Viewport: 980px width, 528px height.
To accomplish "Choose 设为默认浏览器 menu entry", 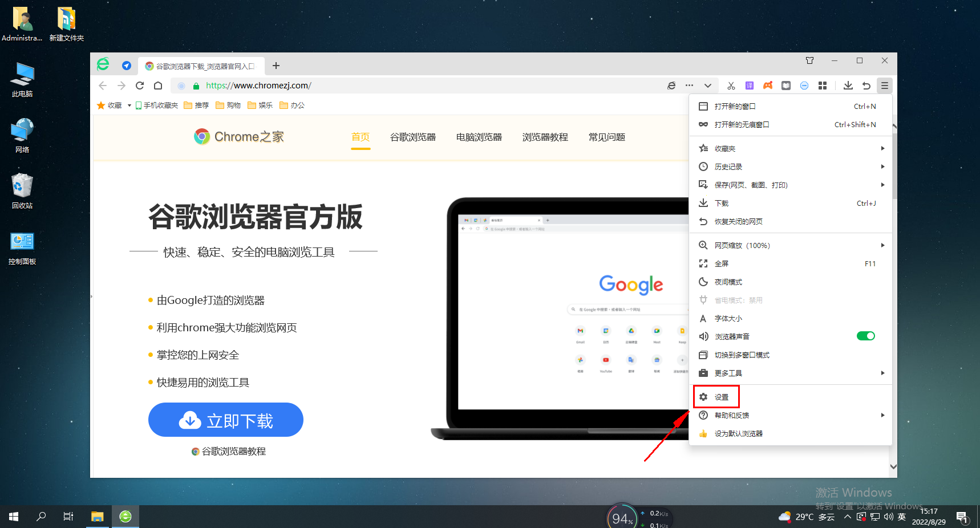I will pyautogui.click(x=791, y=434).
